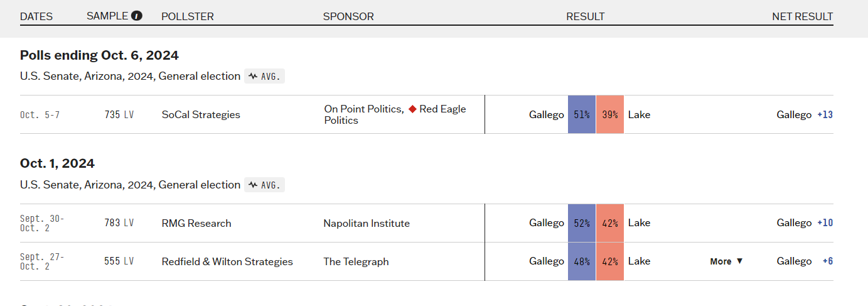The width and height of the screenshot is (868, 306).
Task: Open Redfield & Wilton Strategies link
Action: [227, 261]
